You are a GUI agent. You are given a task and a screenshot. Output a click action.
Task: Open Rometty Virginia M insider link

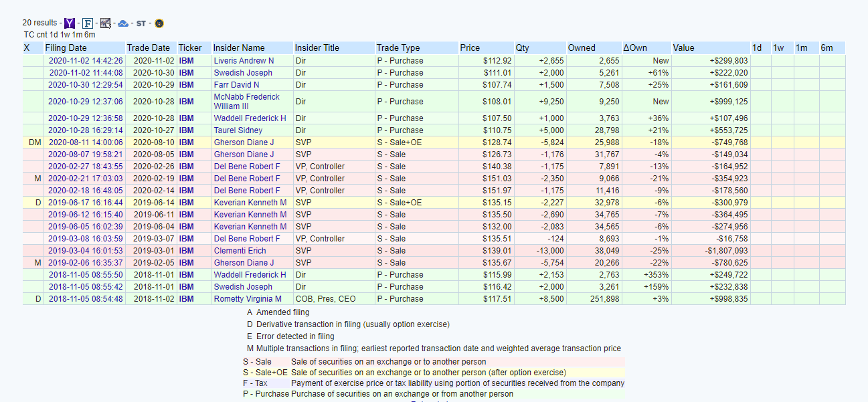pyautogui.click(x=248, y=299)
